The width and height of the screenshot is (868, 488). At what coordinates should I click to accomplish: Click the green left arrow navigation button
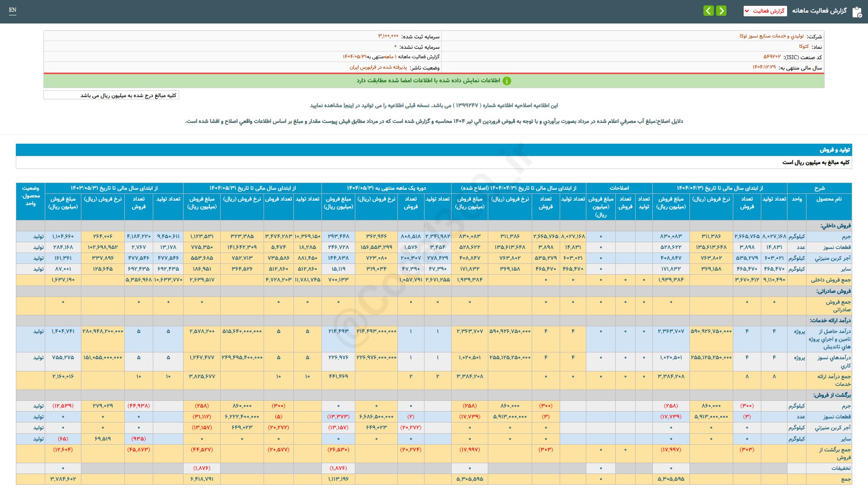coord(708,11)
